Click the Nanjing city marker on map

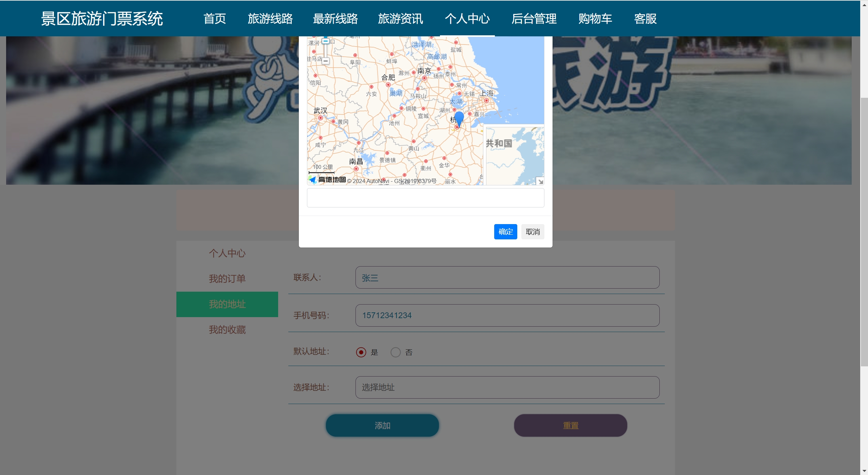tap(424, 78)
